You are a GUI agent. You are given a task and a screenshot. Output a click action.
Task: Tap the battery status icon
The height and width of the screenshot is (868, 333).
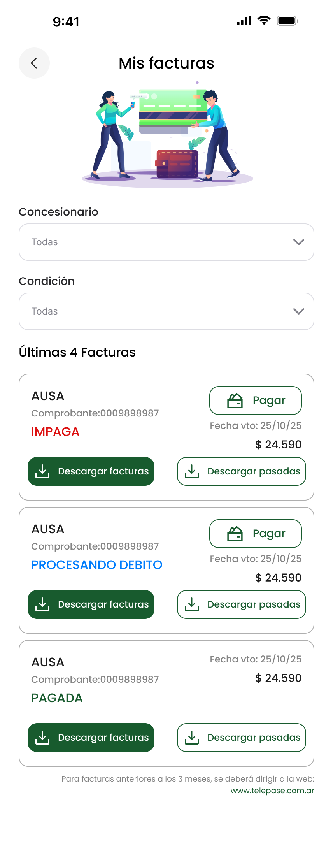(x=287, y=21)
